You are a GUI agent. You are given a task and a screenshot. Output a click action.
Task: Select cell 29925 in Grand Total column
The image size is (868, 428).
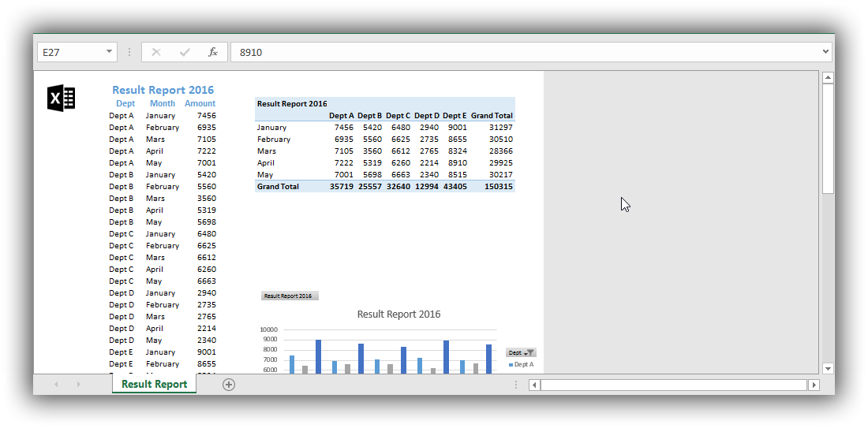point(501,162)
